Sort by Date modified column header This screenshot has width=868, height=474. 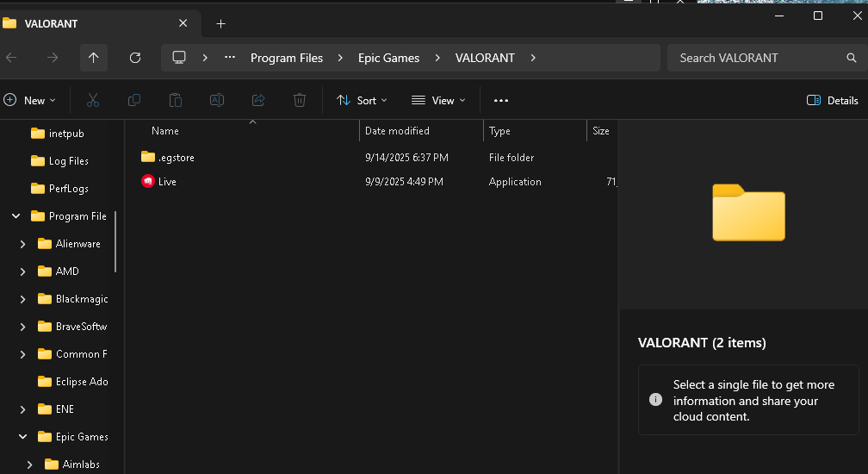point(397,131)
